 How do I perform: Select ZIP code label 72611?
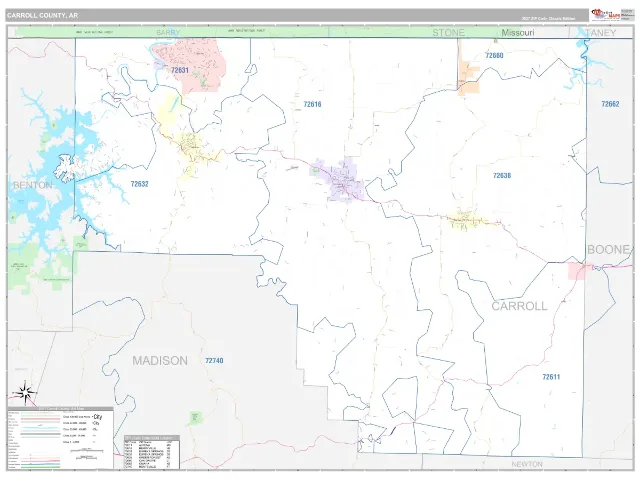coord(551,377)
